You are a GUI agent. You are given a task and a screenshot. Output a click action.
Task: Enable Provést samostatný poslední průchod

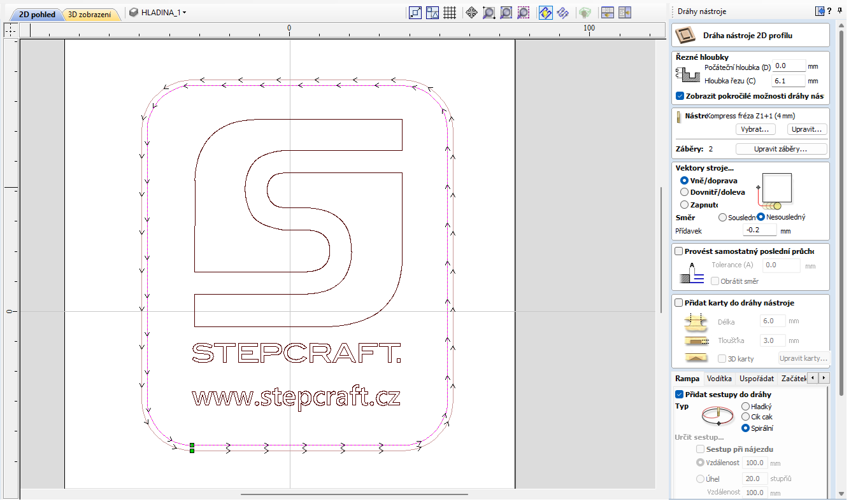click(679, 251)
